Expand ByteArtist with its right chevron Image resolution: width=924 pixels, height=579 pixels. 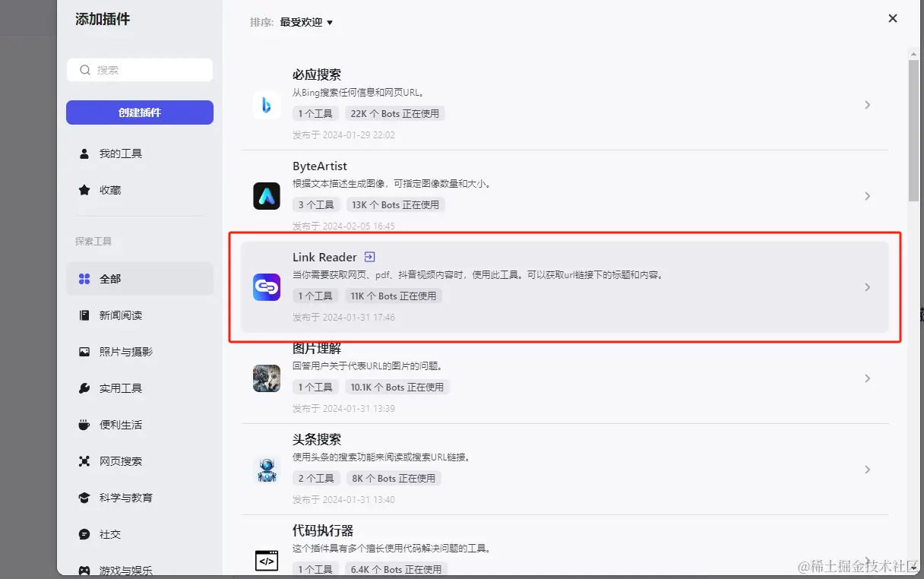(867, 196)
